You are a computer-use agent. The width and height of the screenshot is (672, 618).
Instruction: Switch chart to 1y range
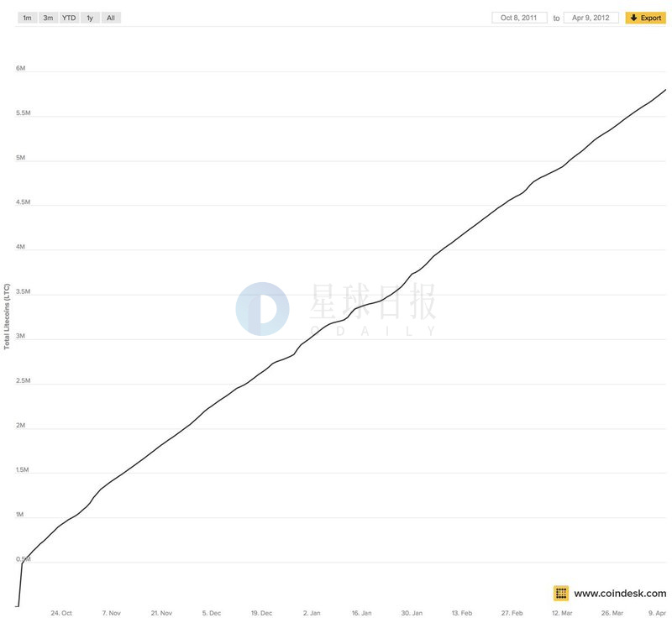pos(90,18)
